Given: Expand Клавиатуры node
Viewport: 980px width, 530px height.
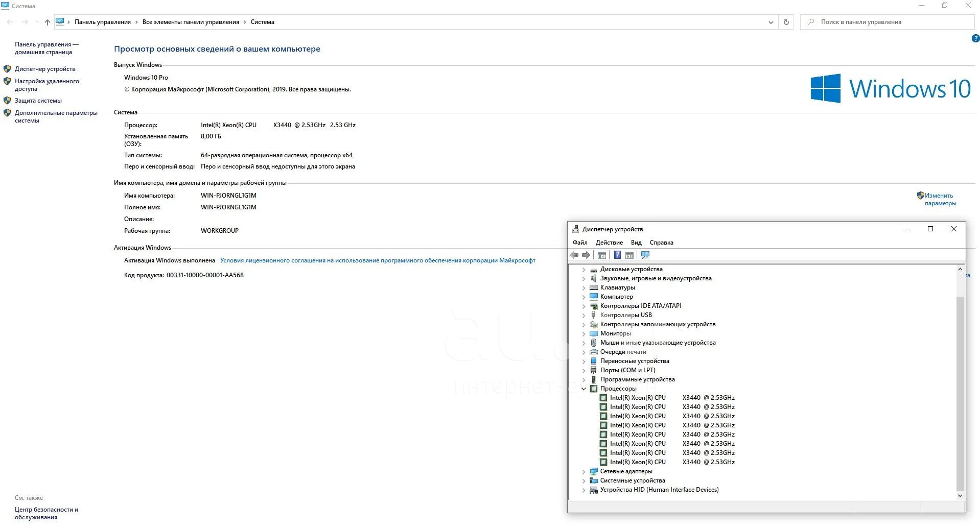Looking at the screenshot, I should [x=584, y=288].
